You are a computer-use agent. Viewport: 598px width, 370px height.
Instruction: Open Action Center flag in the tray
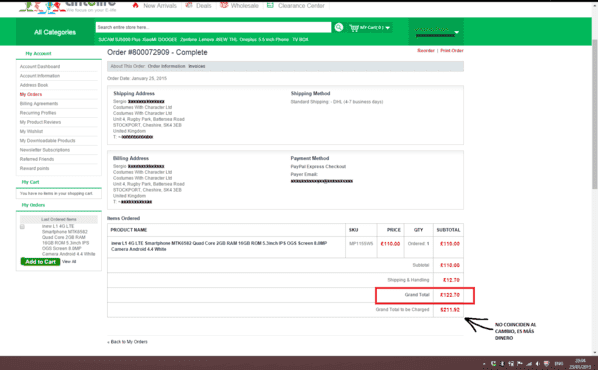(x=520, y=364)
